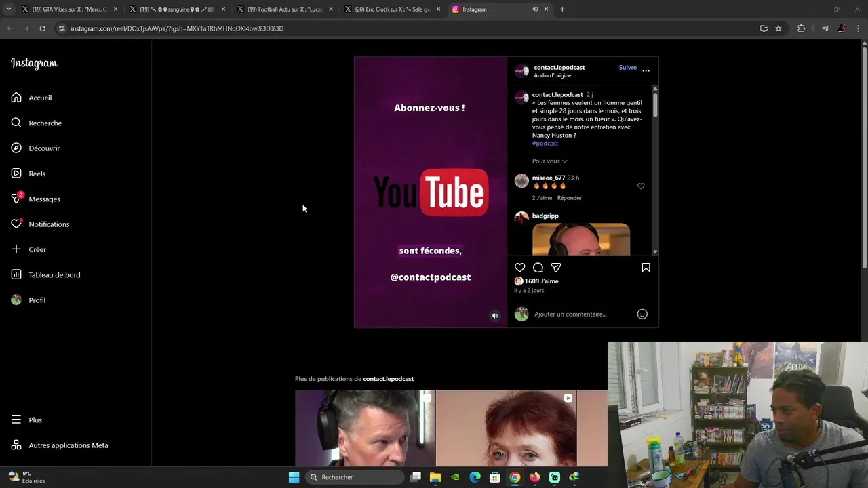Image resolution: width=868 pixels, height=488 pixels.
Task: Open miseee_677's profile name
Action: (x=549, y=178)
